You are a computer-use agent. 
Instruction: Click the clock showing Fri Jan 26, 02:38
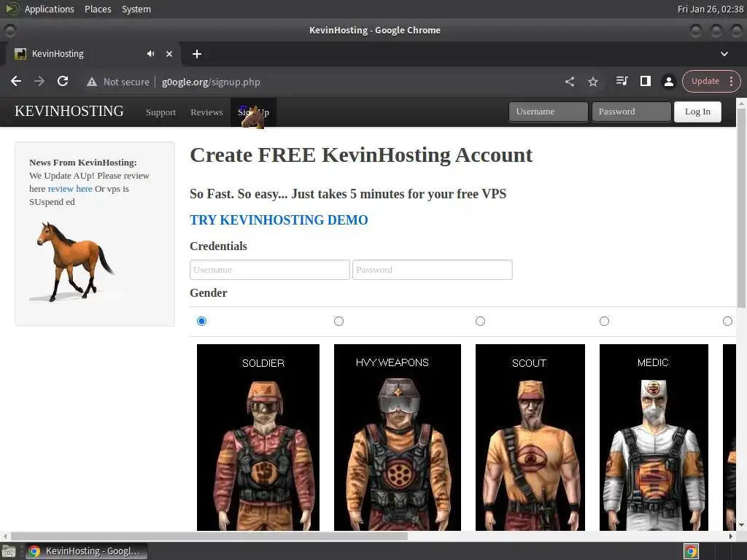point(710,9)
